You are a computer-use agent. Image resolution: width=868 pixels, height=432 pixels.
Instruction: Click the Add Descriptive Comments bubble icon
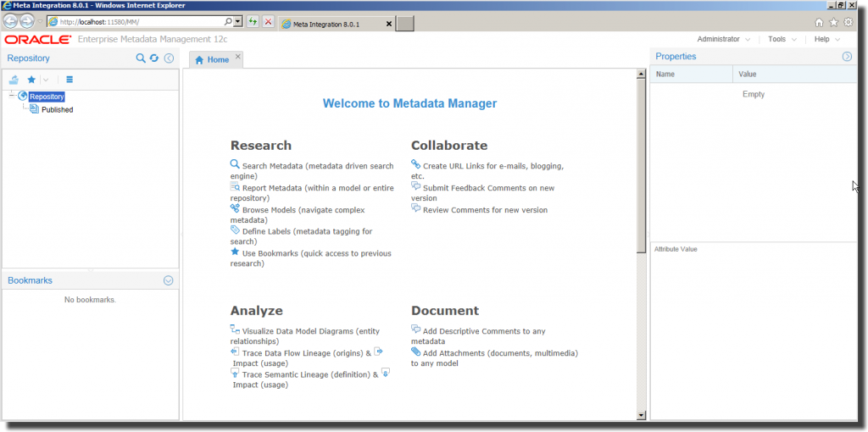point(415,330)
